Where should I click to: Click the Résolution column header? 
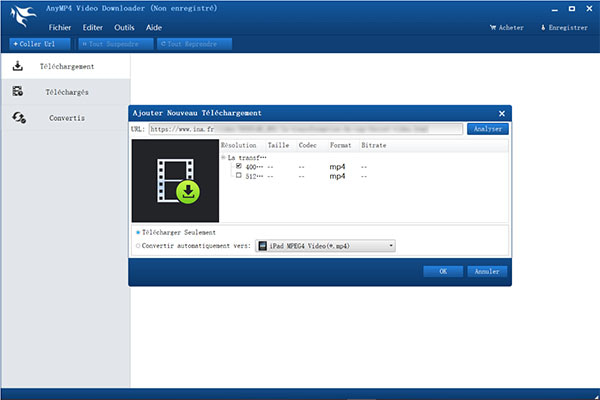pos(243,145)
